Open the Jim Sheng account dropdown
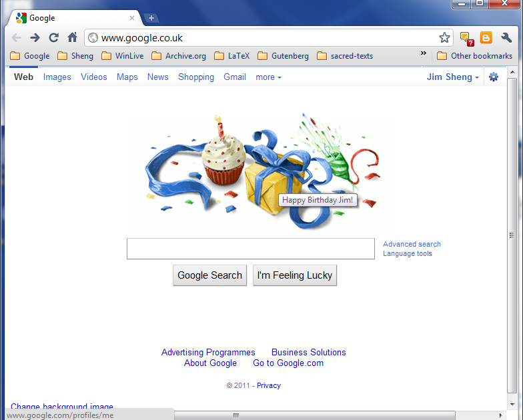523x420 pixels. click(x=452, y=77)
